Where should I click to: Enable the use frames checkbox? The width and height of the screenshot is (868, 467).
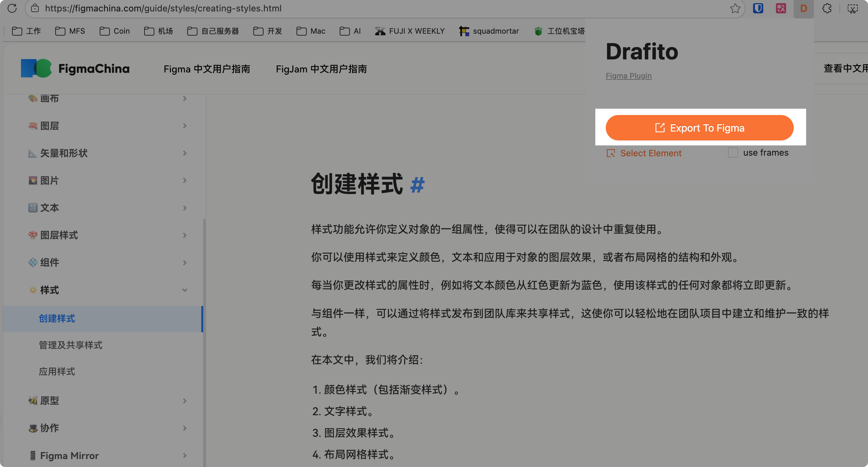733,153
